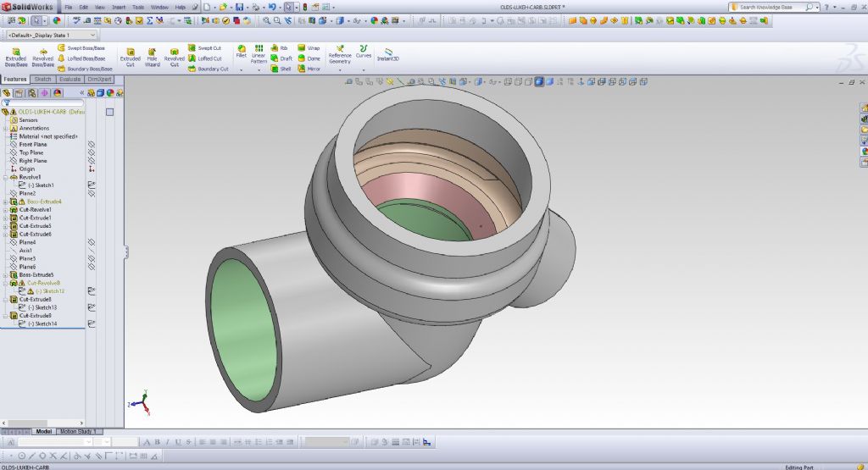The width and height of the screenshot is (868, 470).
Task: Expand the Fillet dropdown arrow
Action: pos(242,69)
